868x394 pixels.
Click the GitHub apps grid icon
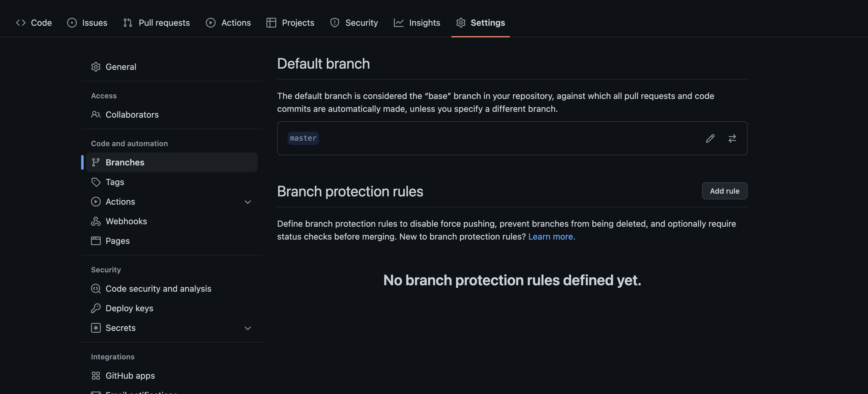coord(96,375)
